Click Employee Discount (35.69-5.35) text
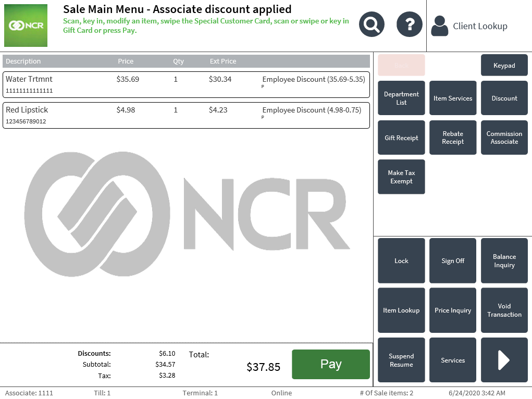532x399 pixels. click(x=314, y=79)
